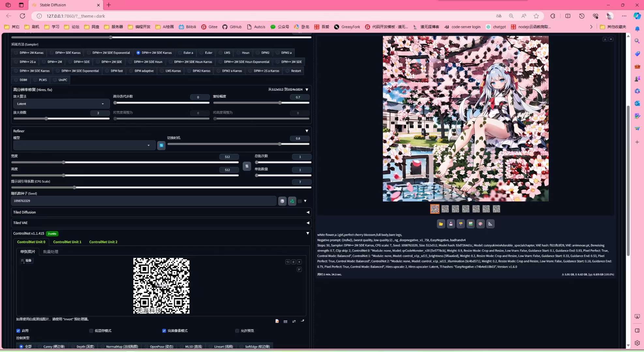The height and width of the screenshot is (352, 644).
Task: Open the output images folder icon
Action: (441, 224)
